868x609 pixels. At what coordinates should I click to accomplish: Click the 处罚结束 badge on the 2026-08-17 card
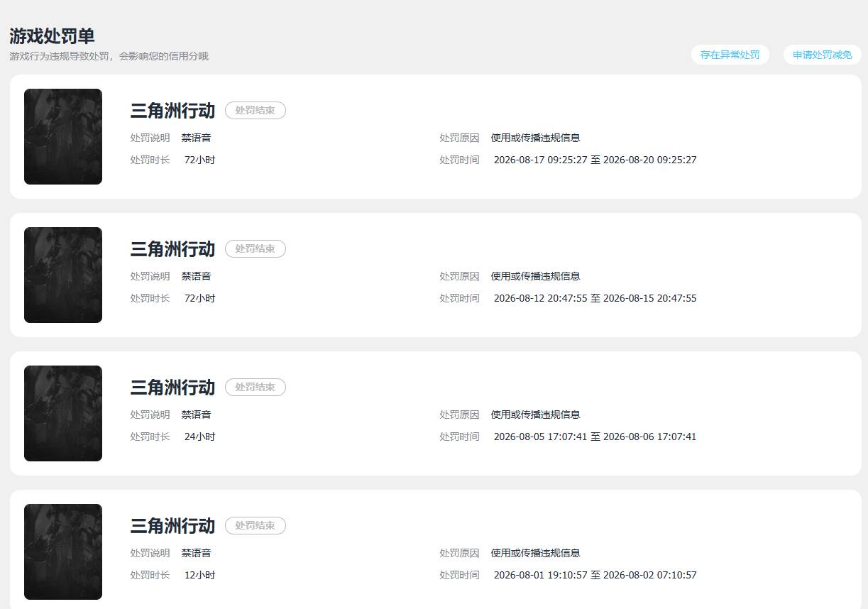pyautogui.click(x=256, y=111)
